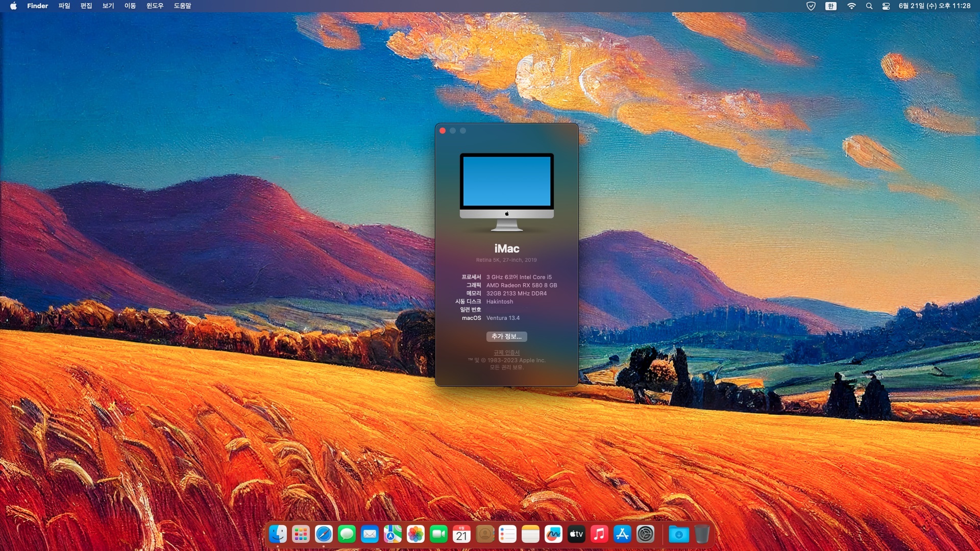Click the 추가 정보... button
Image resolution: width=980 pixels, height=551 pixels.
pos(506,336)
